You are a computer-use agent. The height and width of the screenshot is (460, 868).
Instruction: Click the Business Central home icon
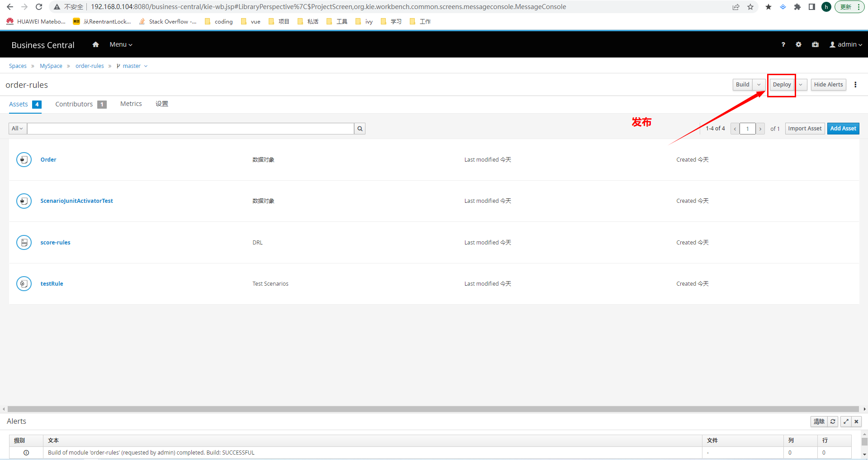coord(95,44)
